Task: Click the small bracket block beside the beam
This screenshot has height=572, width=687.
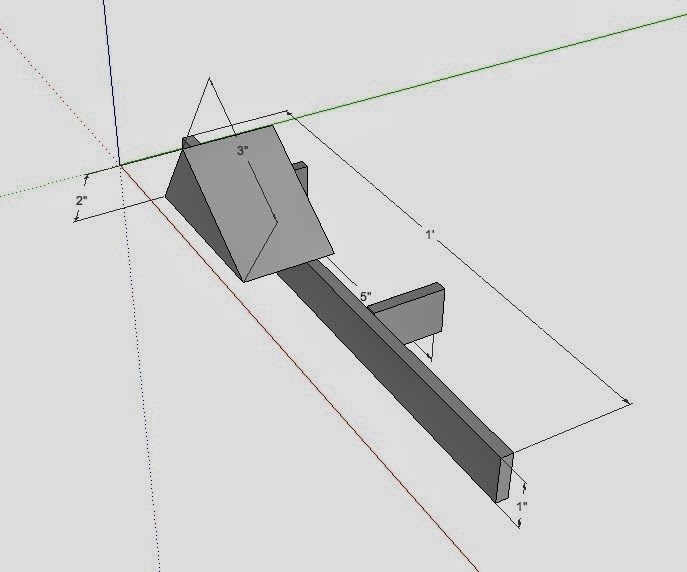Action: point(410,315)
